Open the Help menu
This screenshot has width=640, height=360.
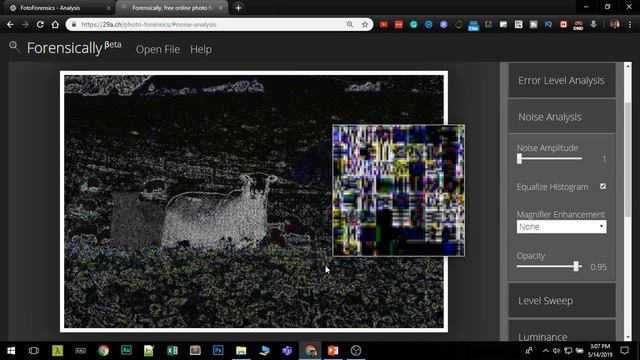pos(201,49)
